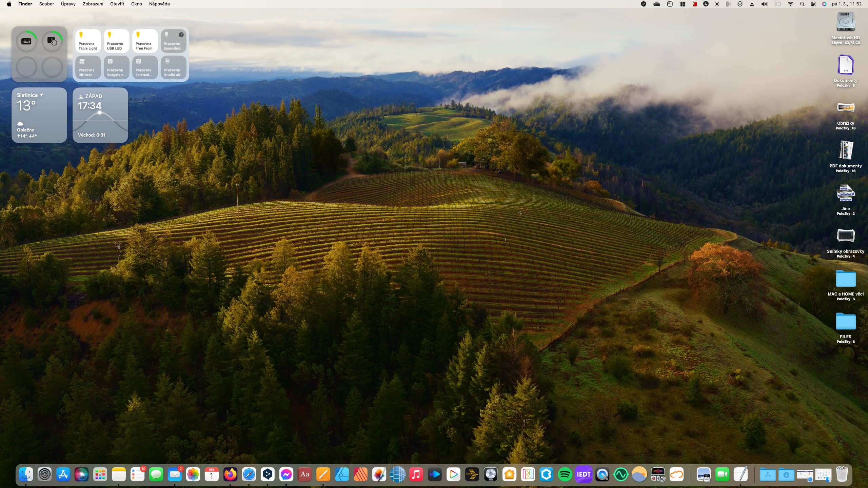Expand Control Center from menu bar
This screenshot has height=488, width=868.
click(813, 4)
